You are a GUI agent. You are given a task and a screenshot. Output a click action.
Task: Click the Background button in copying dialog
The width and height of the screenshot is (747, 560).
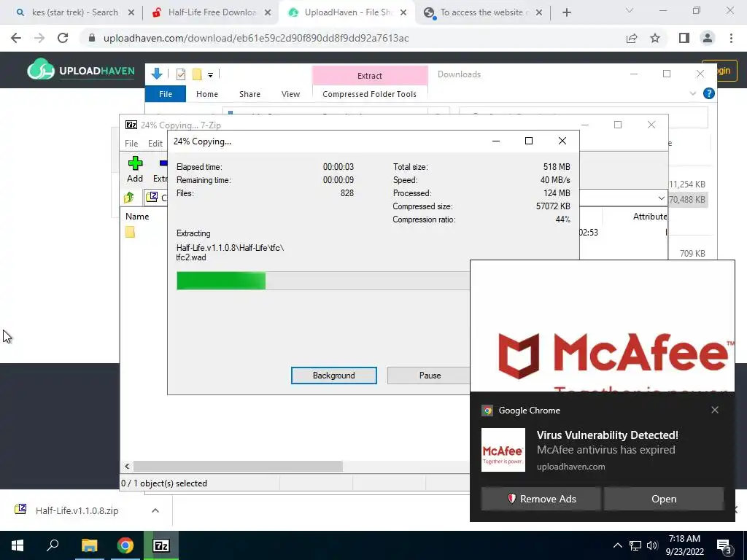(x=334, y=376)
